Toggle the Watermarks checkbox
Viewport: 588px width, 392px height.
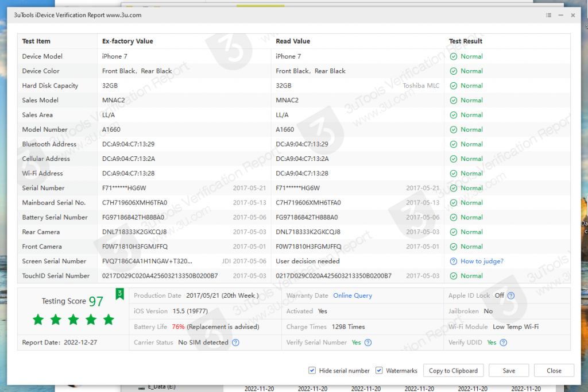379,371
